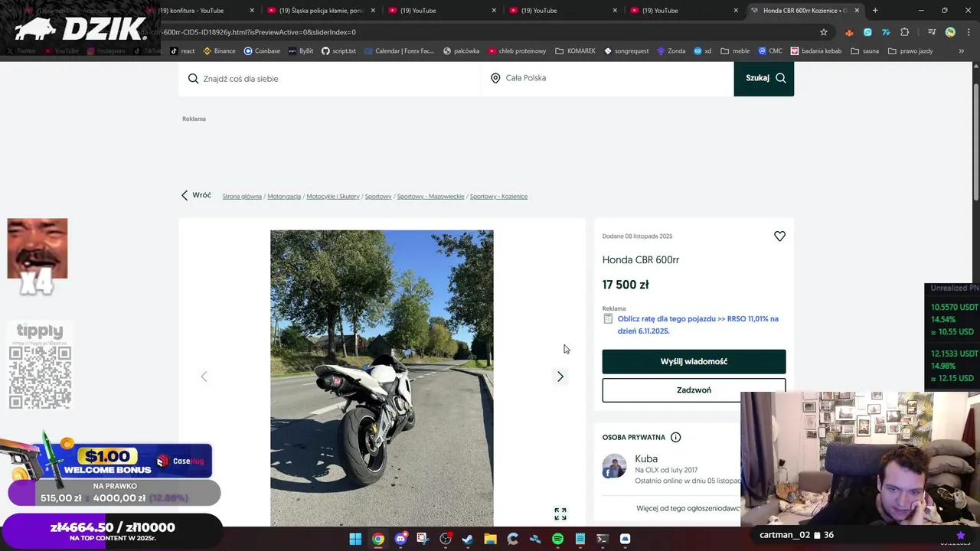Open 'Binance' bookmark

click(219, 51)
